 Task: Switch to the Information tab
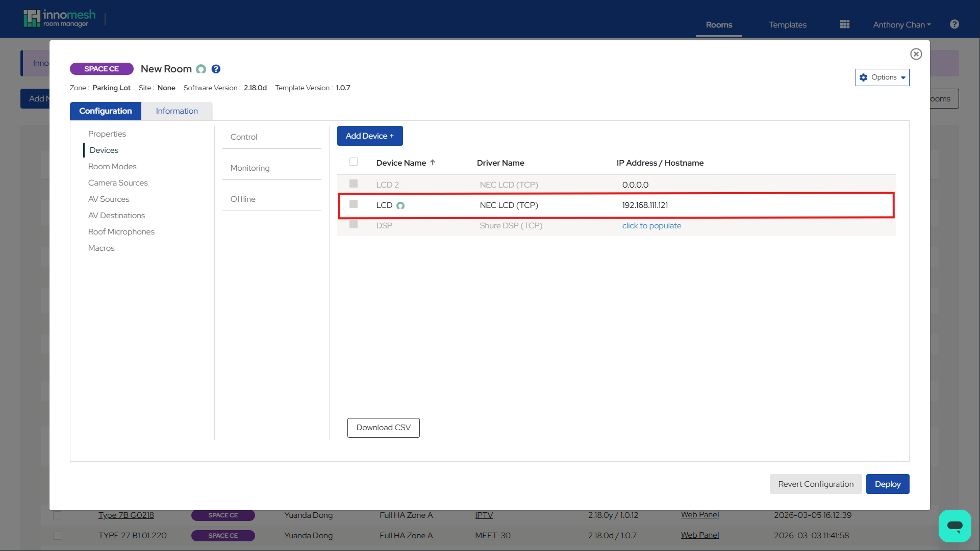click(x=177, y=111)
